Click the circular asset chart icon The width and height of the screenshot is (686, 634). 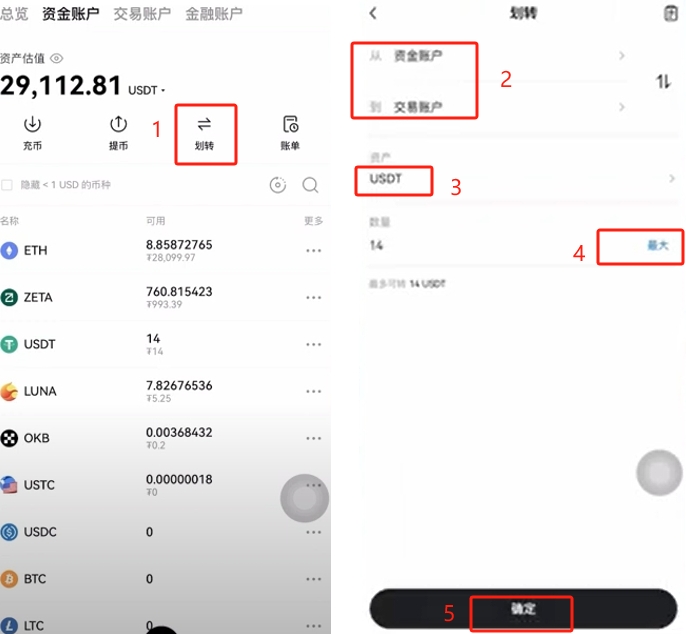(x=278, y=185)
